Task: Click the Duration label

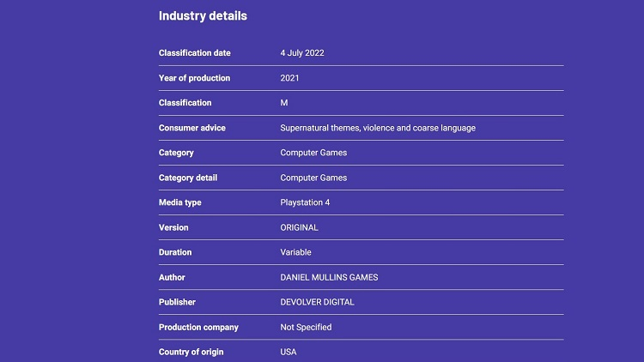Action: 175,252
